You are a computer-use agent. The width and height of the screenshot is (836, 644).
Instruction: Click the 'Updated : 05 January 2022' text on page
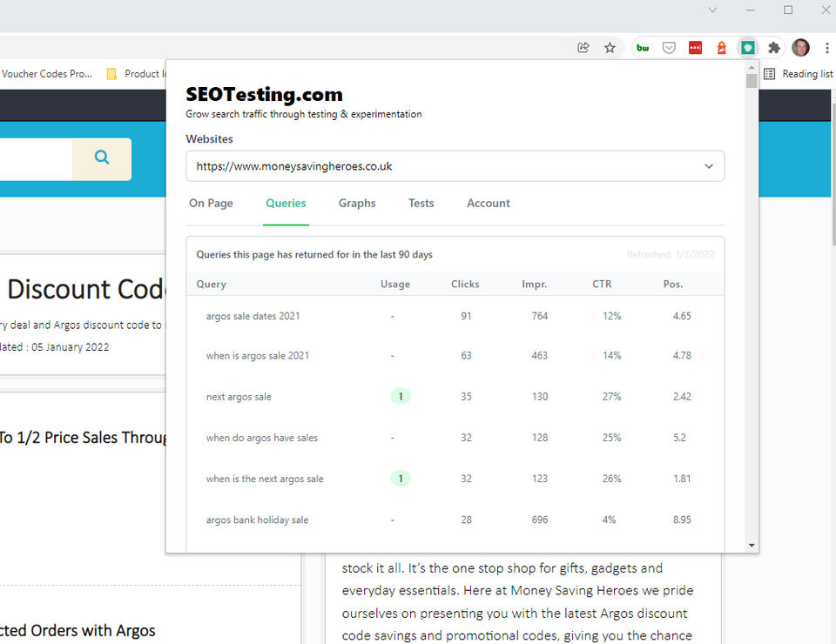[54, 346]
